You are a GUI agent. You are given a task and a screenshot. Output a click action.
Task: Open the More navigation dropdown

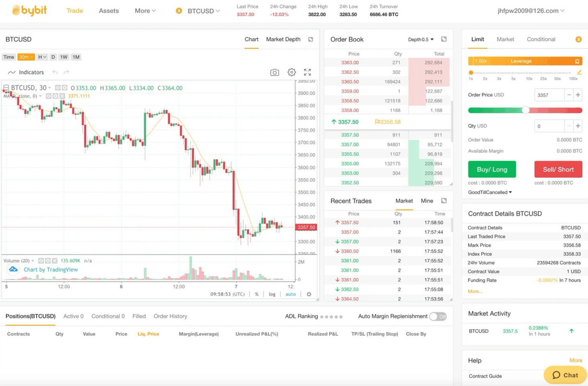[145, 11]
